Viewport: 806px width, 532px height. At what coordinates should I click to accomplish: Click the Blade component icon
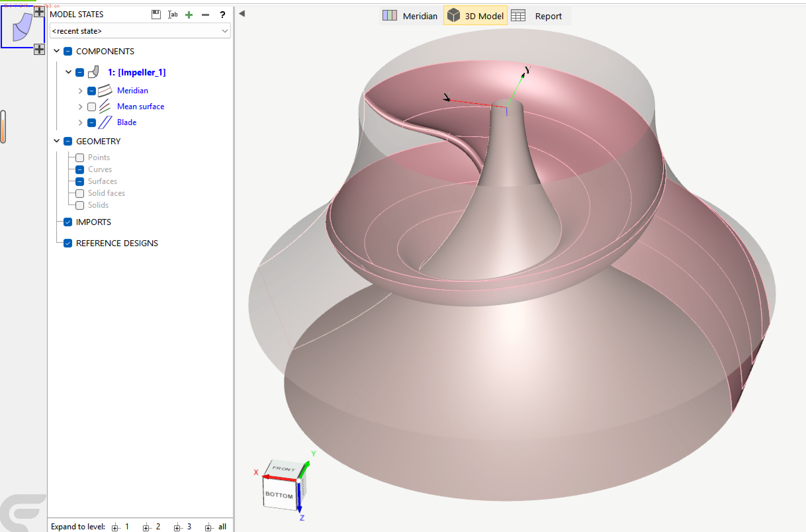105,122
